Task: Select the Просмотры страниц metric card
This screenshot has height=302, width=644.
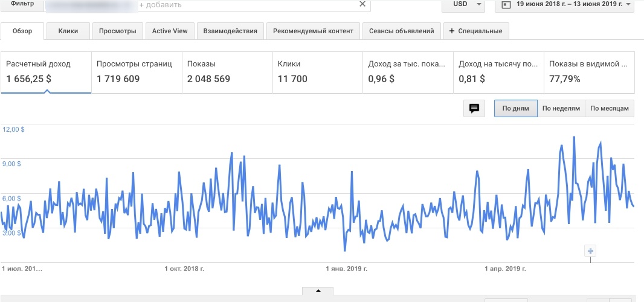Action: coord(137,72)
